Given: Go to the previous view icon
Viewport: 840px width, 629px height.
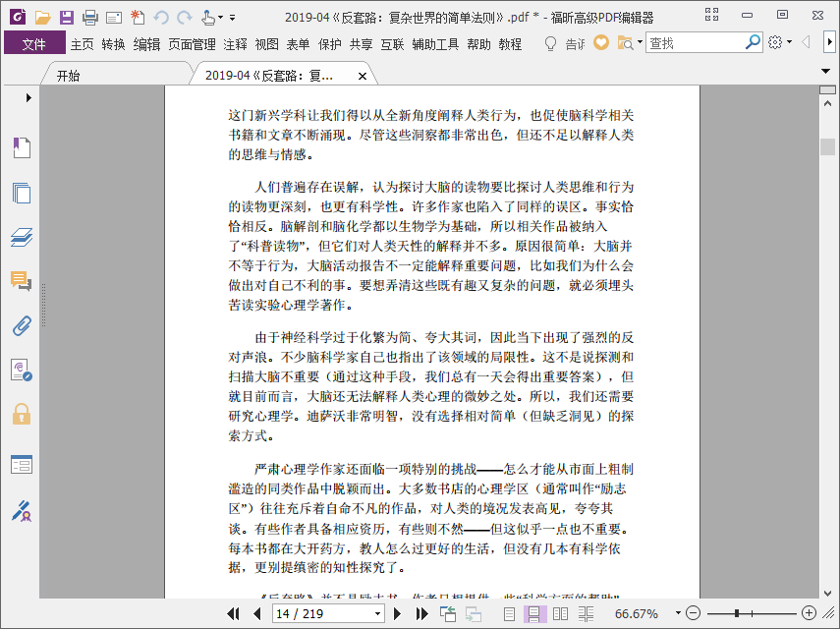Looking at the screenshot, I should click(x=448, y=614).
